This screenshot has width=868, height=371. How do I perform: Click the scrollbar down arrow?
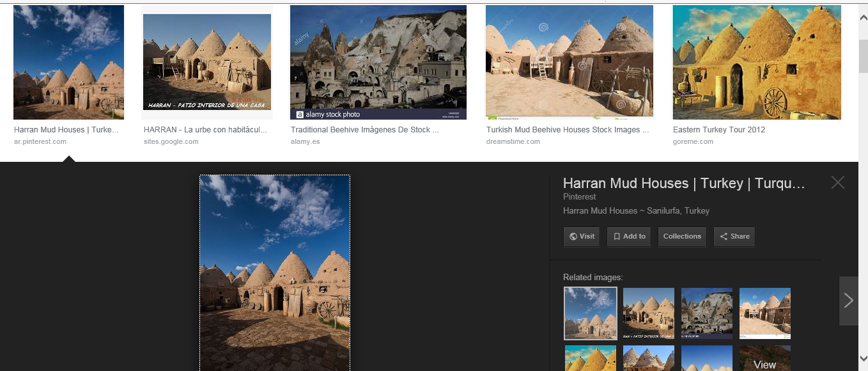pyautogui.click(x=863, y=359)
